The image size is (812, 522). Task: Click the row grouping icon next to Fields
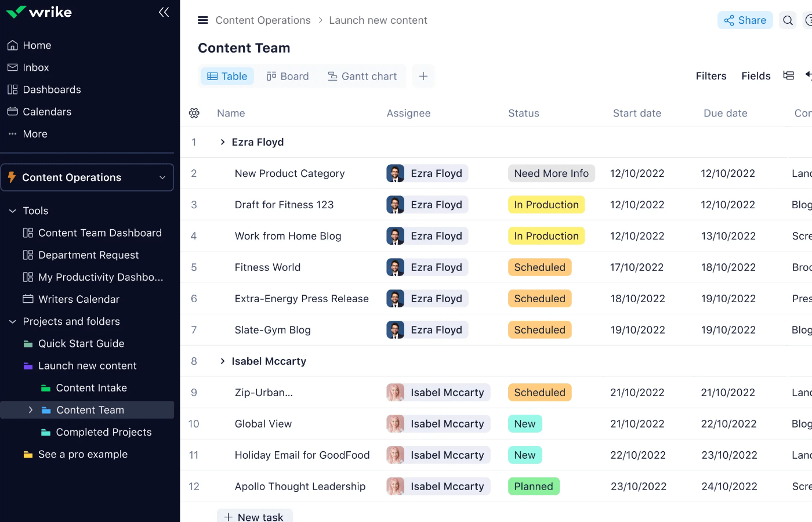pos(788,76)
